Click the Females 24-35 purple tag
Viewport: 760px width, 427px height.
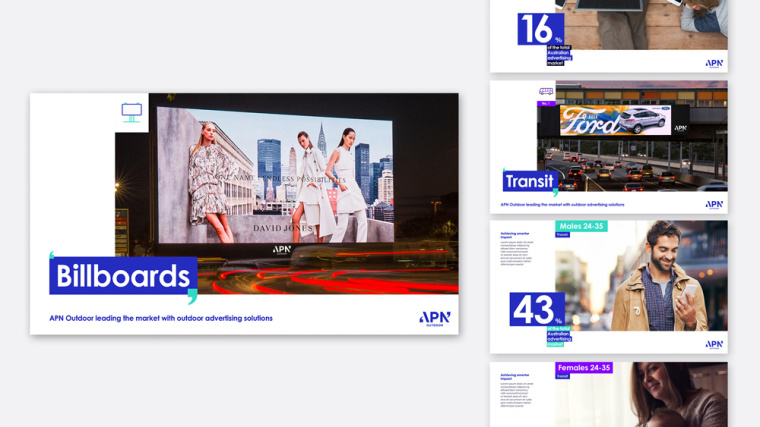point(584,368)
